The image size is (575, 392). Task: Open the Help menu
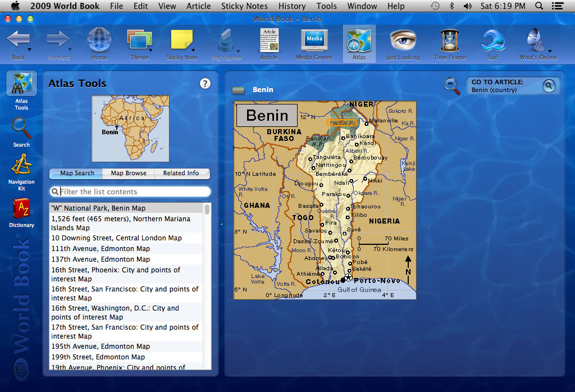point(396,6)
